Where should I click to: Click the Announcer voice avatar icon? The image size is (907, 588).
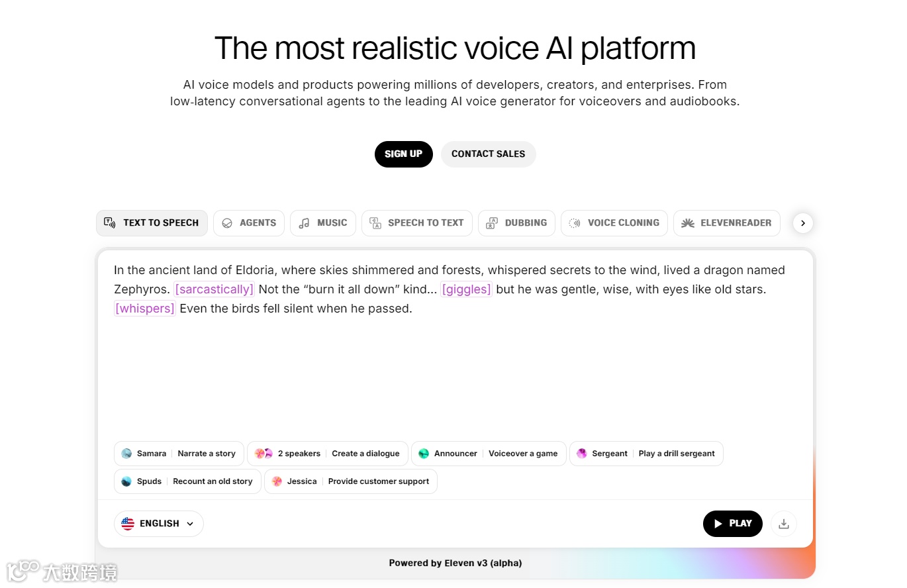(x=424, y=454)
